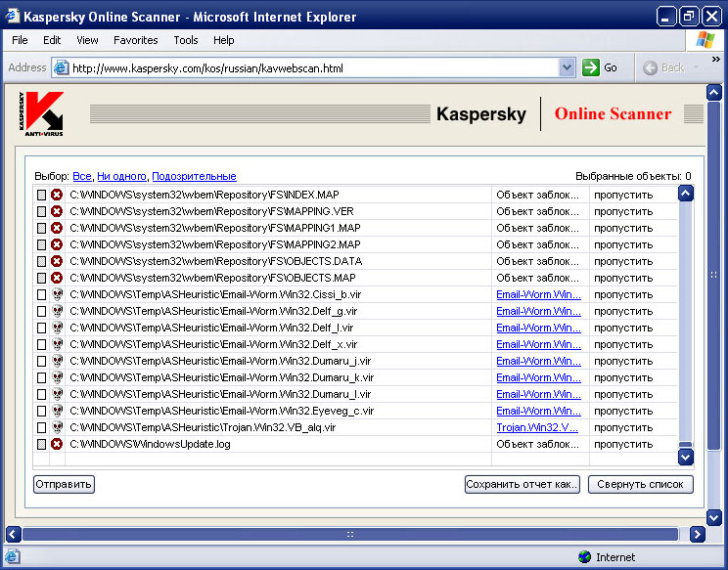The image size is (728, 570).
Task: Open the address bar dropdown
Action: point(567,67)
